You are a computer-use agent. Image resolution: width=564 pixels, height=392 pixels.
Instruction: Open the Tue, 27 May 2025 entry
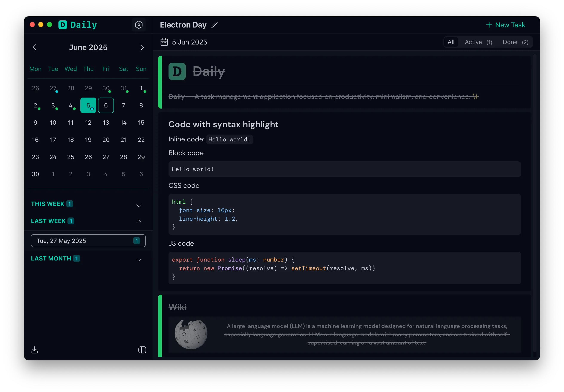click(x=88, y=241)
